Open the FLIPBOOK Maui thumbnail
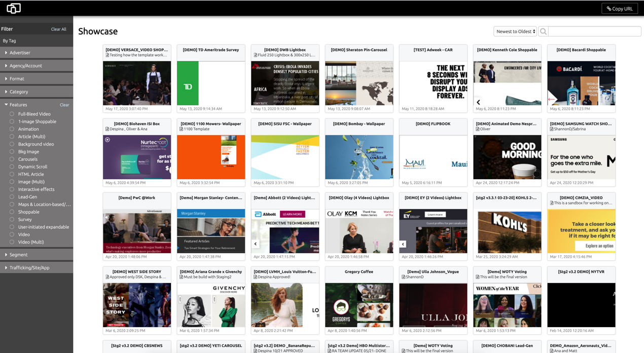Viewport: 644px width, 353px height. click(x=433, y=157)
